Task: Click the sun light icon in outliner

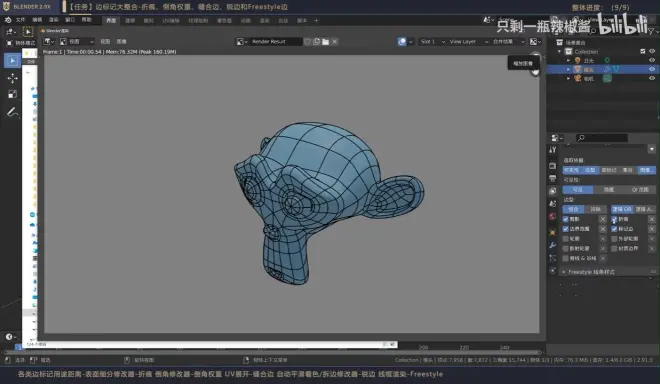Action: click(x=578, y=61)
